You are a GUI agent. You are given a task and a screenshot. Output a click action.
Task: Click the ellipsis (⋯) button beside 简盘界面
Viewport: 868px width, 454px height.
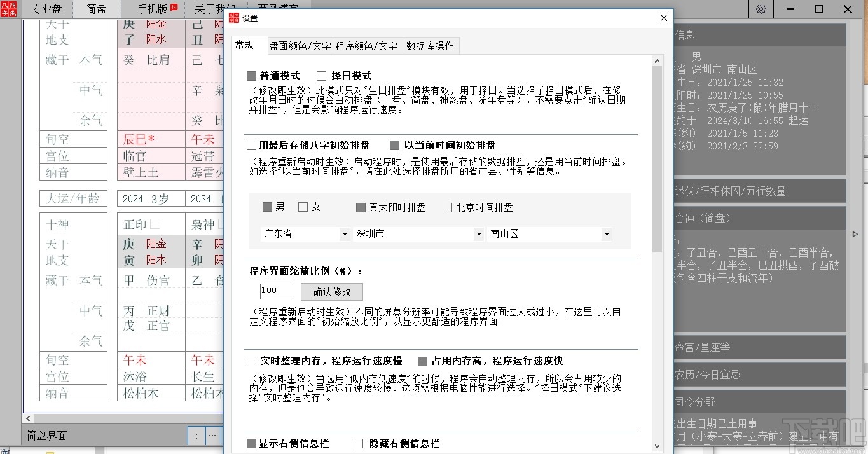[x=212, y=436]
